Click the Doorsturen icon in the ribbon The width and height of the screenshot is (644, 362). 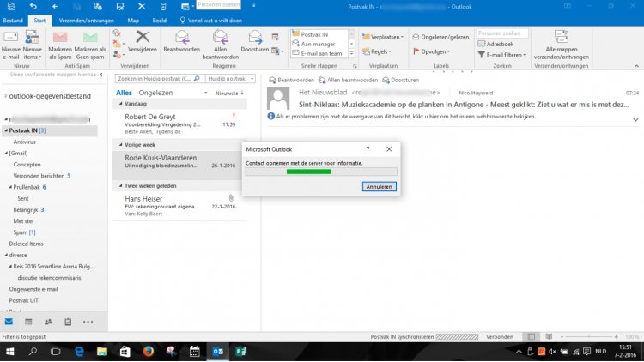click(255, 39)
